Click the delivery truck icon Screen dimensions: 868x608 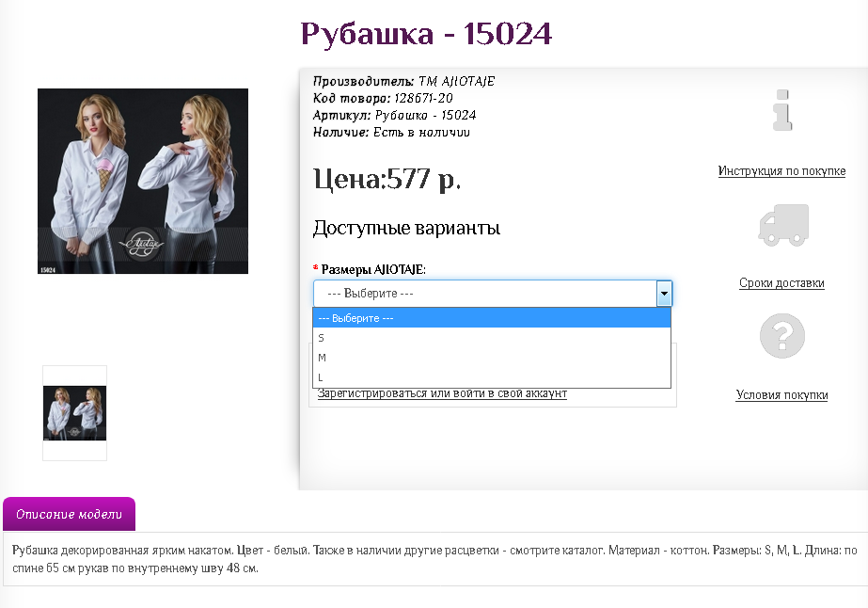click(783, 225)
